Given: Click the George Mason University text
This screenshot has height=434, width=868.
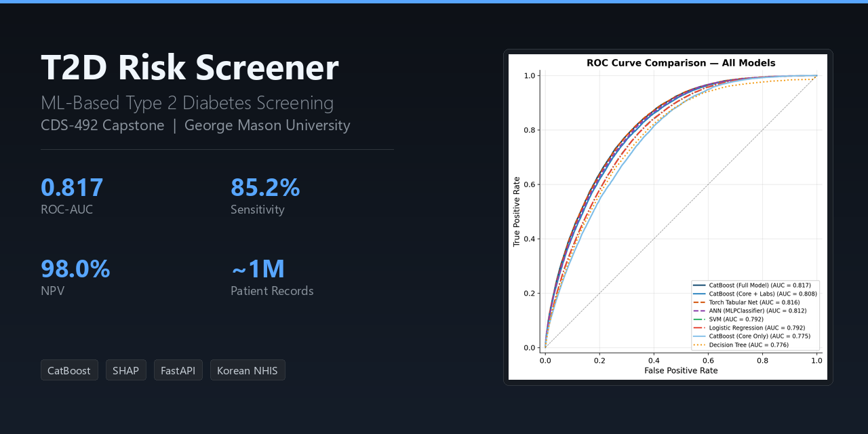Looking at the screenshot, I should point(267,125).
